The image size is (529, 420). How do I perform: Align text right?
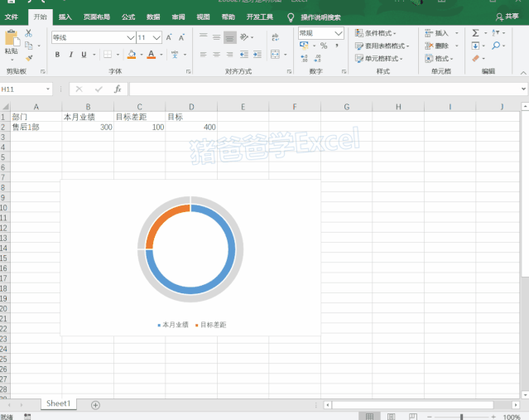coord(230,55)
